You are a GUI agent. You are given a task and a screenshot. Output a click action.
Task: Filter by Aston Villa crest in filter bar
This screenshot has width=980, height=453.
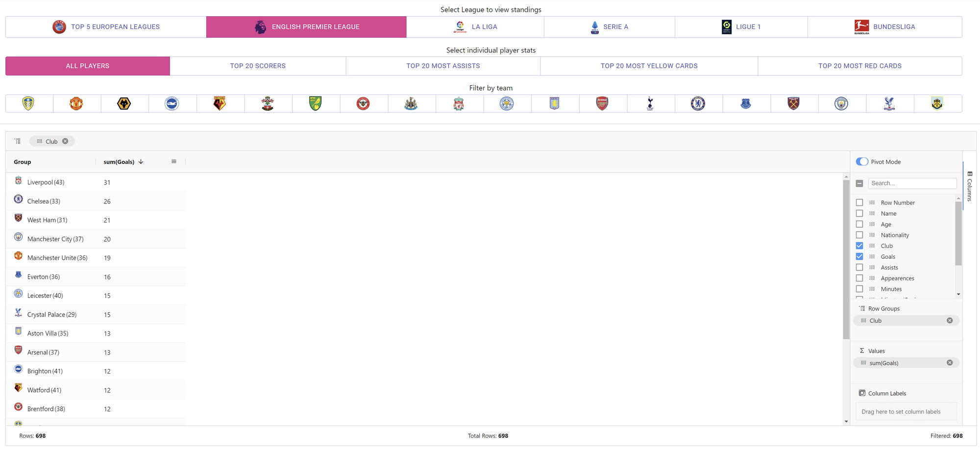(x=554, y=103)
